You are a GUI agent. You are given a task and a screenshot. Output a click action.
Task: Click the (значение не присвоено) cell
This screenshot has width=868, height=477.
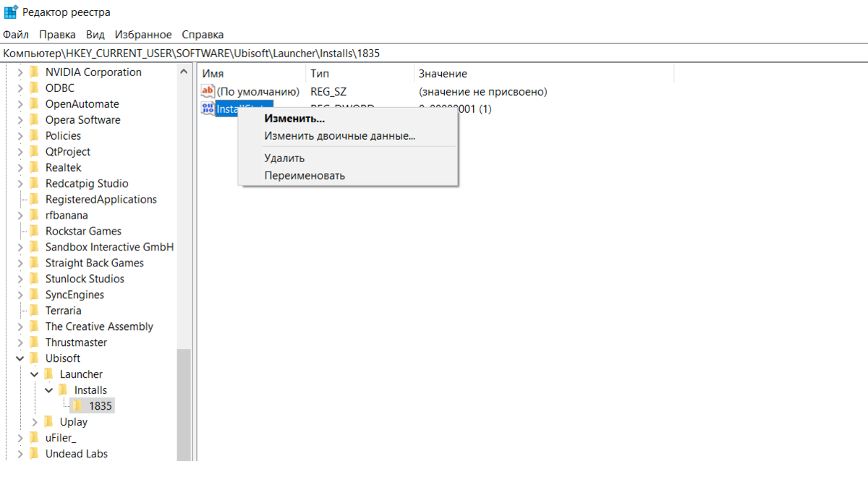(x=483, y=92)
